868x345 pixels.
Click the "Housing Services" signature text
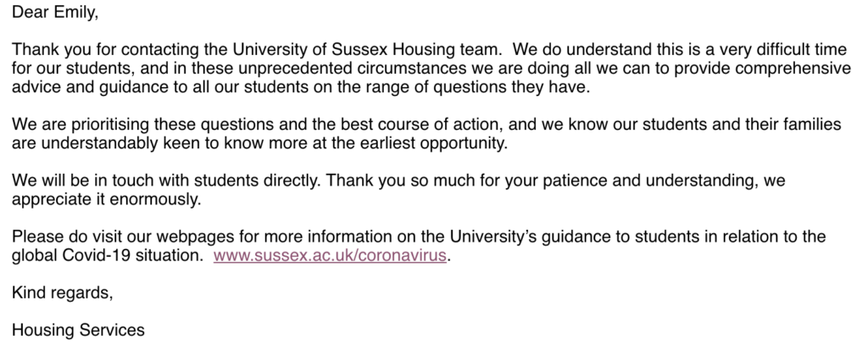[78, 330]
